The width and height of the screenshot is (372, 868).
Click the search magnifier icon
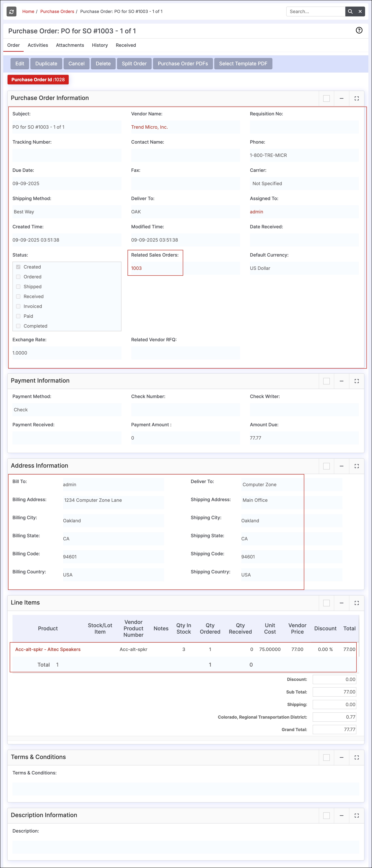(x=350, y=11)
